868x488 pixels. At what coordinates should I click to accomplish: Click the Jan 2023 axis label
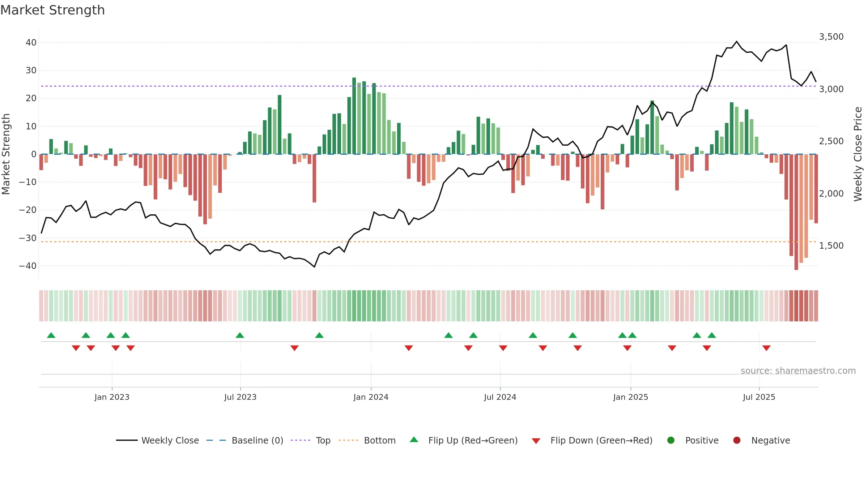point(112,397)
